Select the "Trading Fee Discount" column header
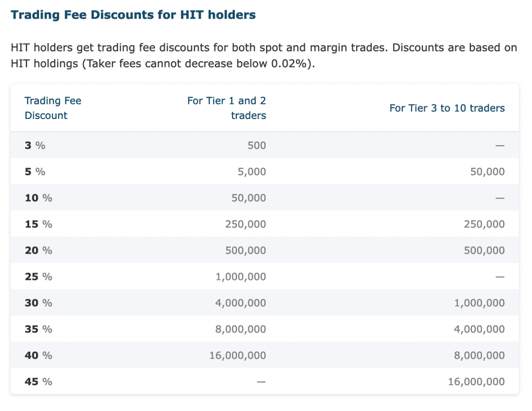Viewport: 532px width, 411px height. coord(53,108)
